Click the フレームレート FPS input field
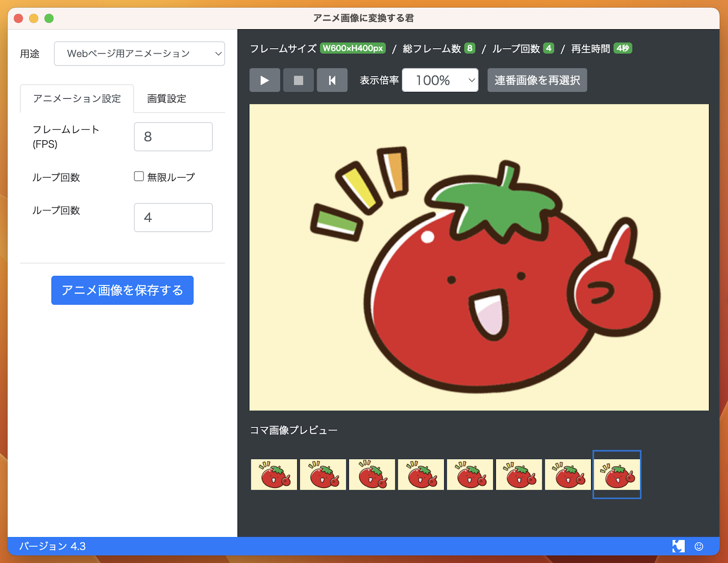 click(173, 137)
